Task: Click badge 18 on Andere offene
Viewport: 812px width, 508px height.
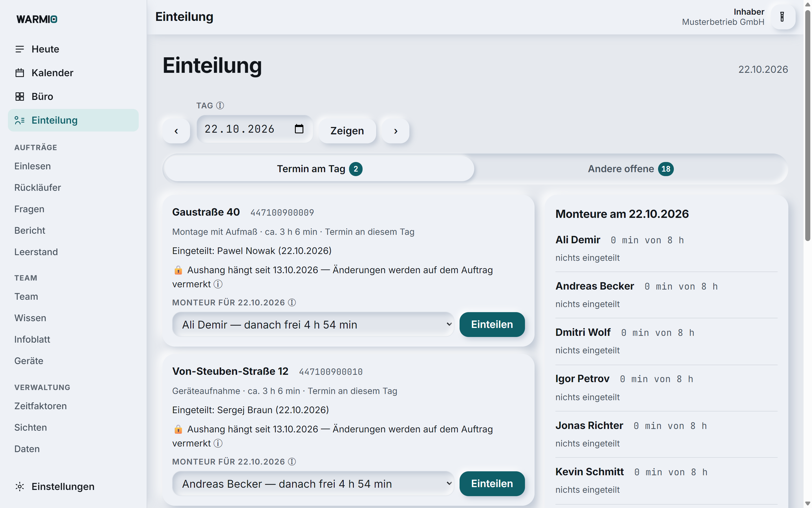Action: pos(665,169)
